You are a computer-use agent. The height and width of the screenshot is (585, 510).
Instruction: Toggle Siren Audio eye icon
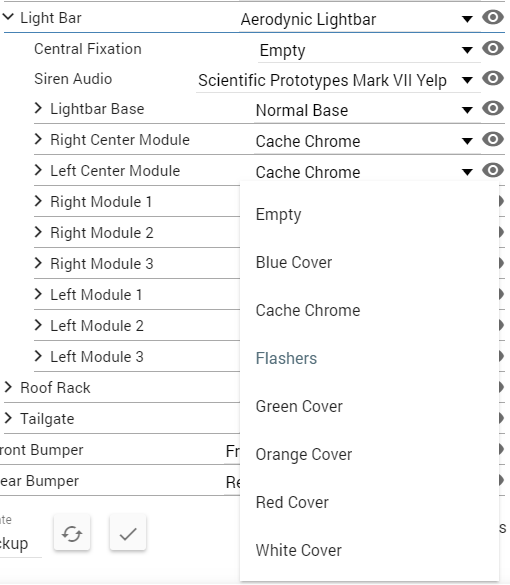pyautogui.click(x=493, y=78)
